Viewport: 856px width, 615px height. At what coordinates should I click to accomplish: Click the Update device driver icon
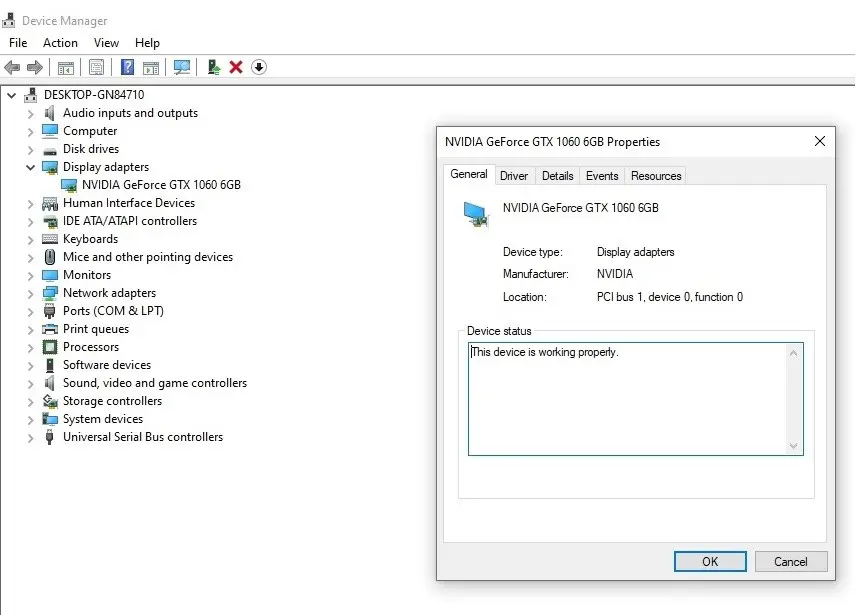pos(213,67)
